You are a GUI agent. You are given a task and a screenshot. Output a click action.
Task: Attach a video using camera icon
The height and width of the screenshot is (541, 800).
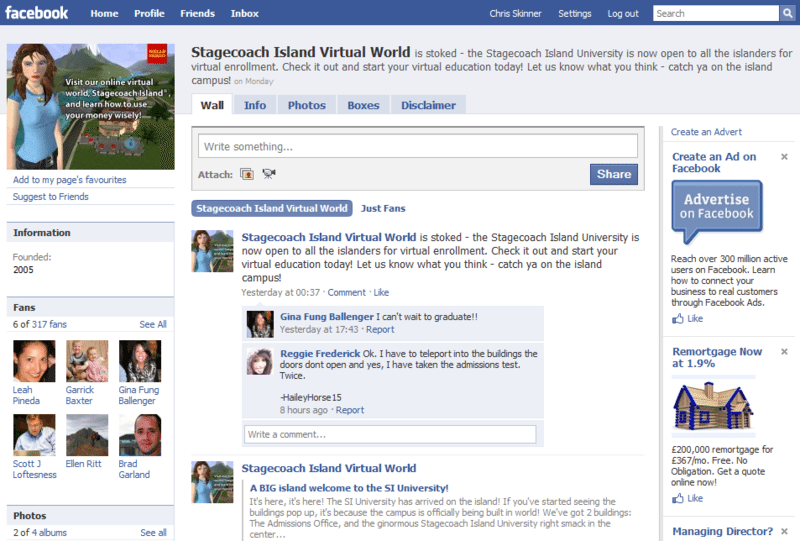(x=269, y=174)
